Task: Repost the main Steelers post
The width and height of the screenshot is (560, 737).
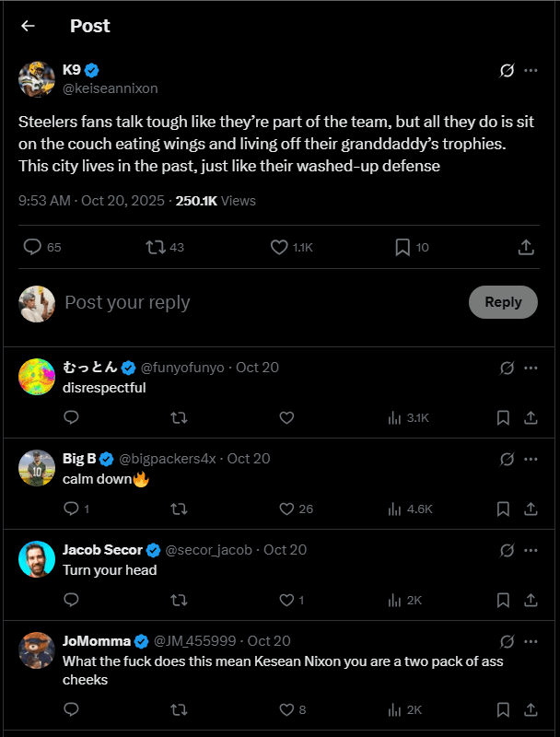Action: (x=156, y=247)
